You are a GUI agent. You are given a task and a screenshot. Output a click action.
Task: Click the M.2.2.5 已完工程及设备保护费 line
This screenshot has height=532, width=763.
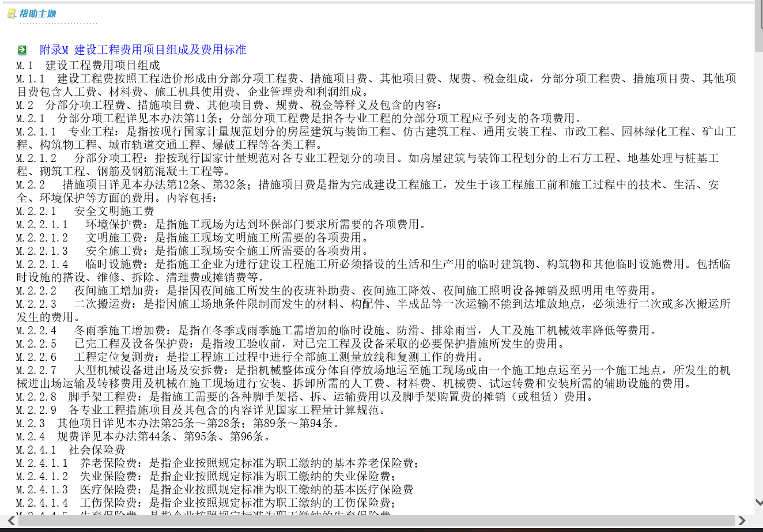290,344
